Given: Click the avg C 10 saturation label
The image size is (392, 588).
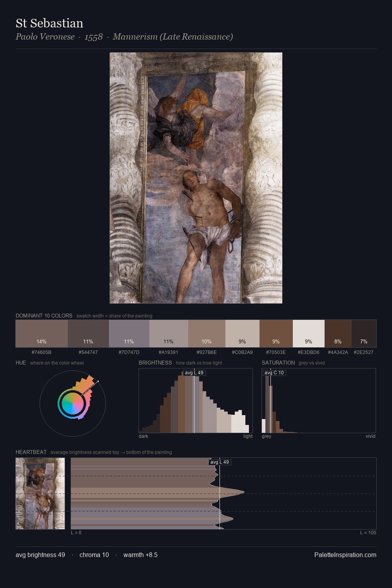Looking at the screenshot, I should click(x=274, y=373).
